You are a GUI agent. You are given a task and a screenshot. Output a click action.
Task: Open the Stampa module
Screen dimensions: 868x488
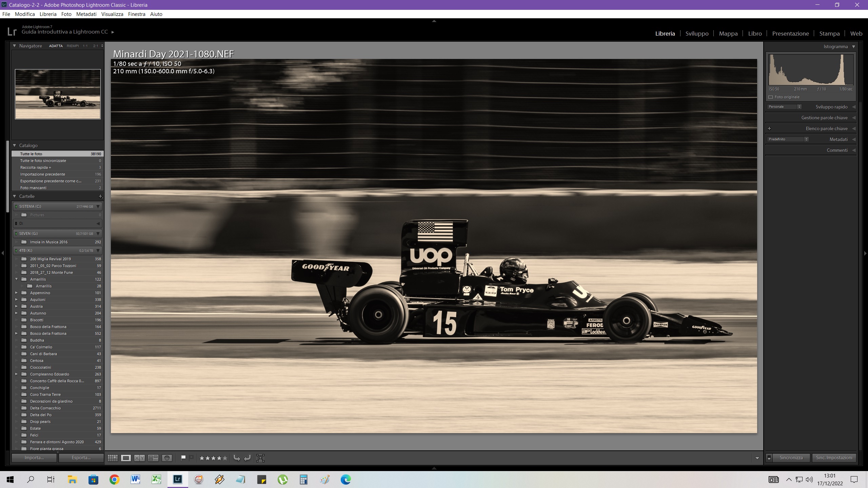pyautogui.click(x=829, y=34)
